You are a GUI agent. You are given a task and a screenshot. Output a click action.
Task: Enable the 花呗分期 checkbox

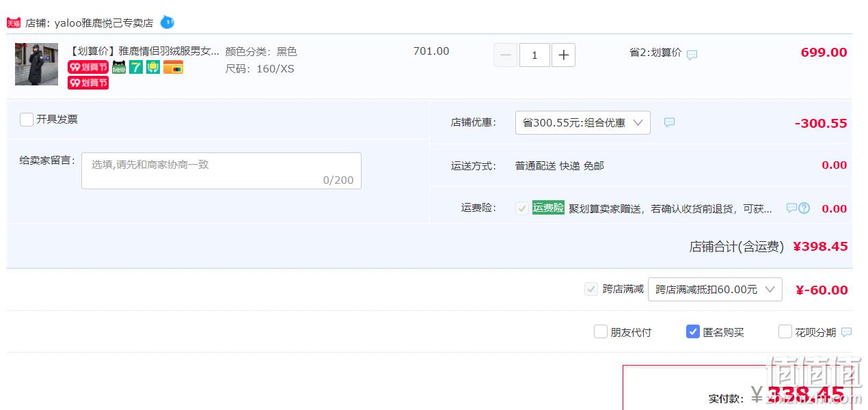pyautogui.click(x=785, y=332)
